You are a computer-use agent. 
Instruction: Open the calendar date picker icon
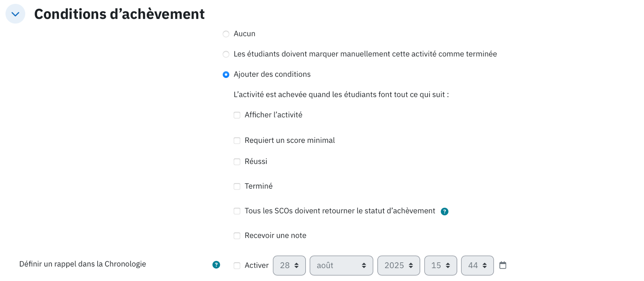click(503, 265)
